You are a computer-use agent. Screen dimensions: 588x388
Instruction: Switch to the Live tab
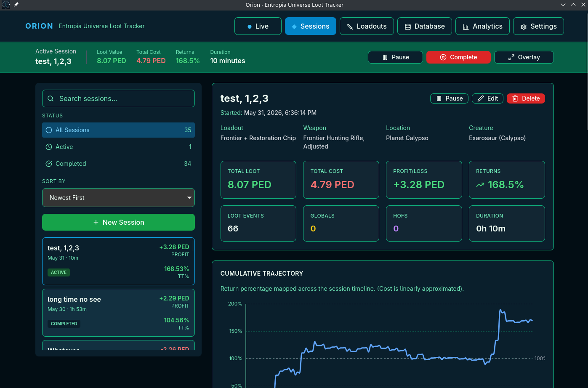pos(258,26)
